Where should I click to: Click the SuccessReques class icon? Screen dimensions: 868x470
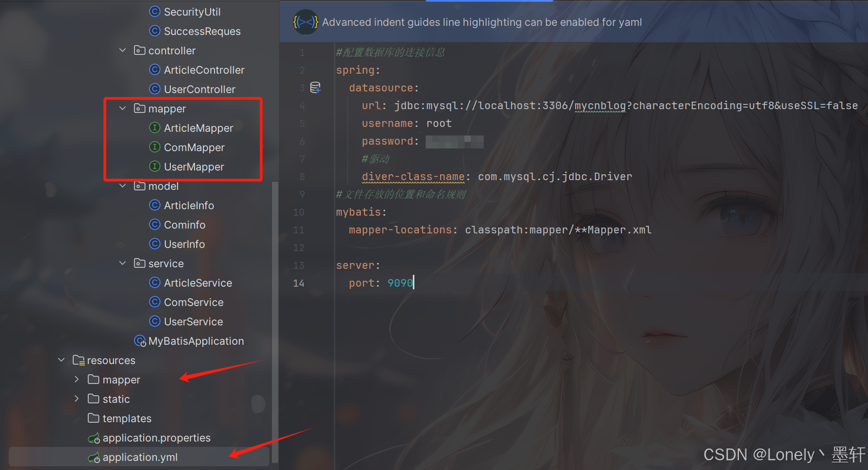tap(155, 31)
